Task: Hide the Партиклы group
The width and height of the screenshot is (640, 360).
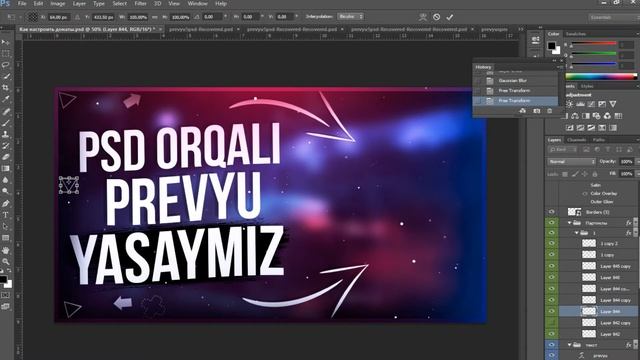Action: pyautogui.click(x=551, y=223)
